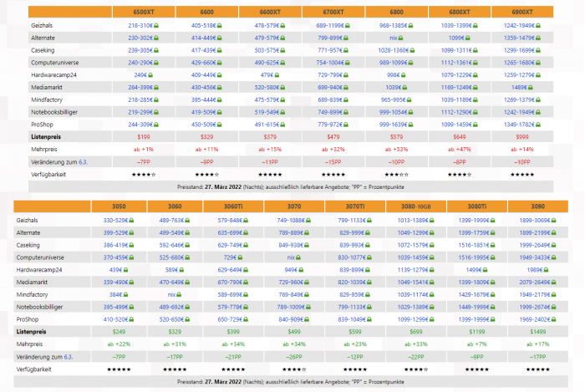This screenshot has width=585, height=392.
Task: Open Mediamarkt 3050 price link 359-490€
Action: [116, 283]
